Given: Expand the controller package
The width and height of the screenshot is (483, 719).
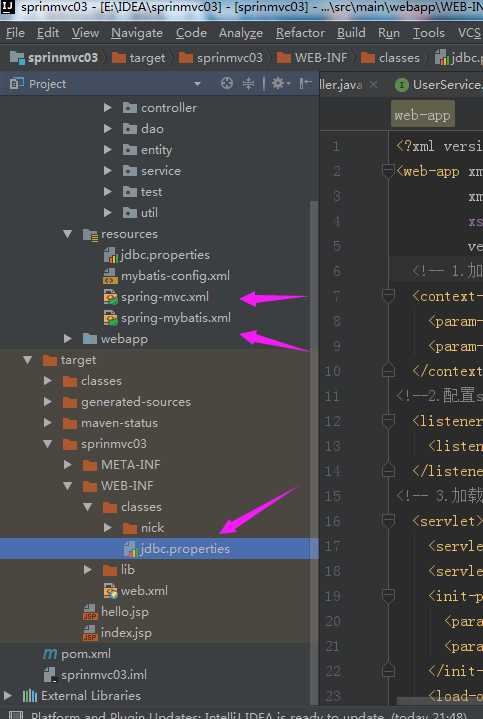Looking at the screenshot, I should pos(108,108).
